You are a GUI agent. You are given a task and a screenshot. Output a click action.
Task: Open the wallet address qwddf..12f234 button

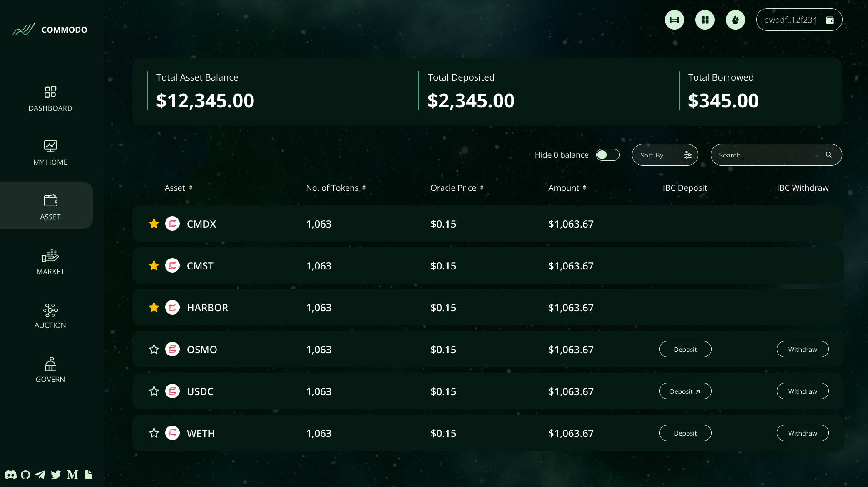point(798,20)
